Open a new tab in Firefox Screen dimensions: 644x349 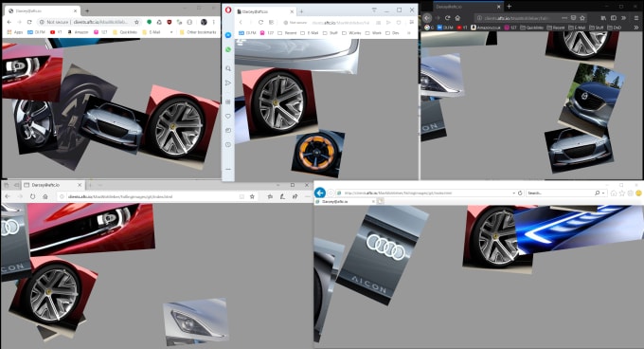(x=509, y=7)
